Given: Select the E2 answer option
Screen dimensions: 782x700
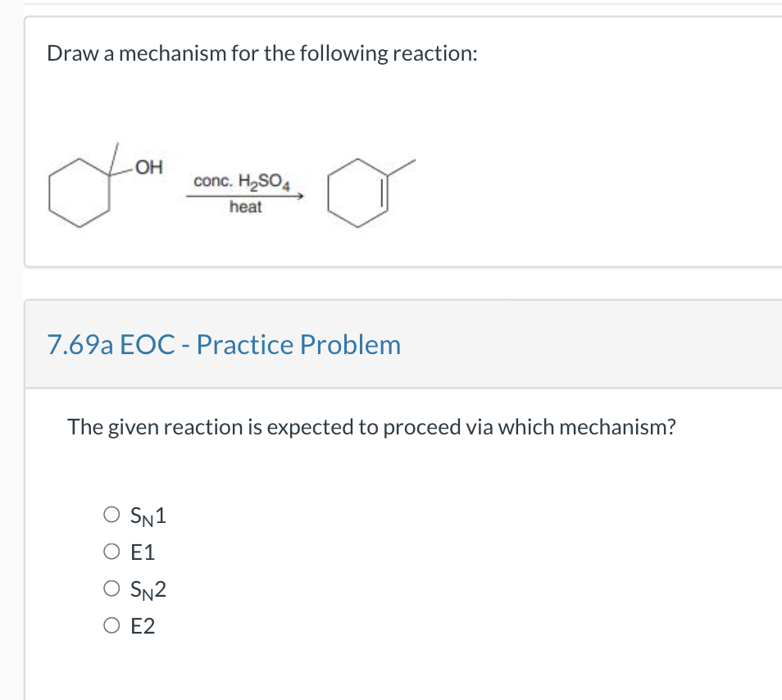Looking at the screenshot, I should pyautogui.click(x=111, y=625).
